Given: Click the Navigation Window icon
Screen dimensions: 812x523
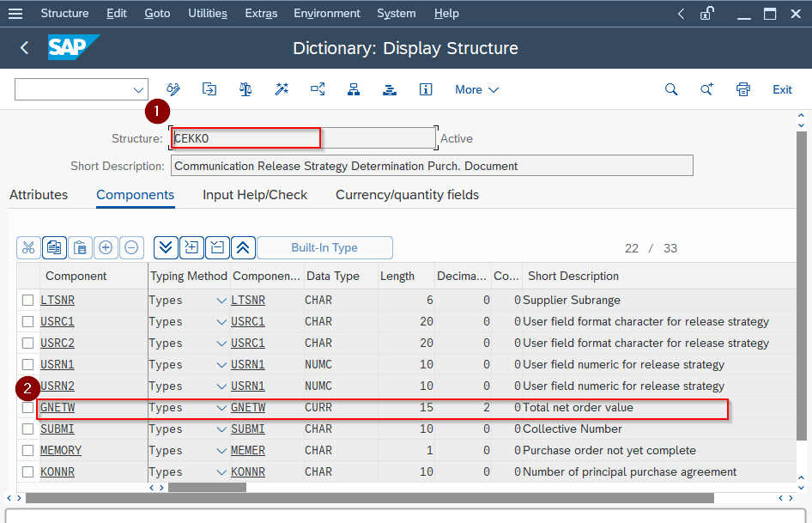Looking at the screenshot, I should click(390, 89).
